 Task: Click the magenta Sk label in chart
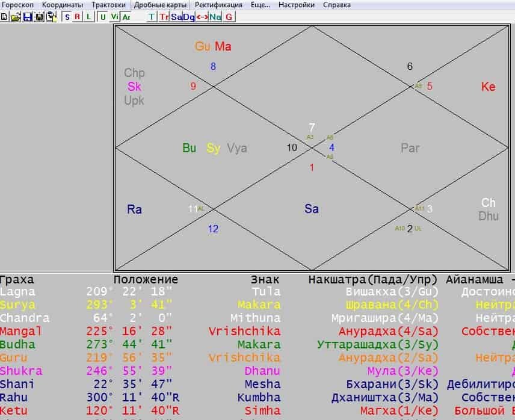coord(134,87)
